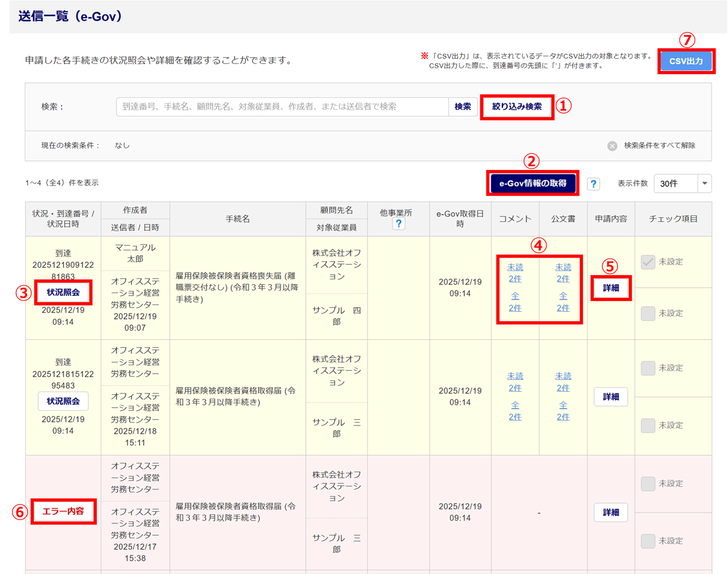Check the first 未設定 checkbox in error row
This screenshot has height=574, width=728.
(x=648, y=483)
